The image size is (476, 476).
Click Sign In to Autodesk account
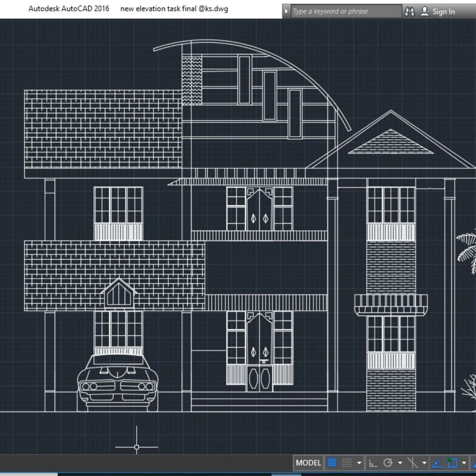(x=443, y=12)
